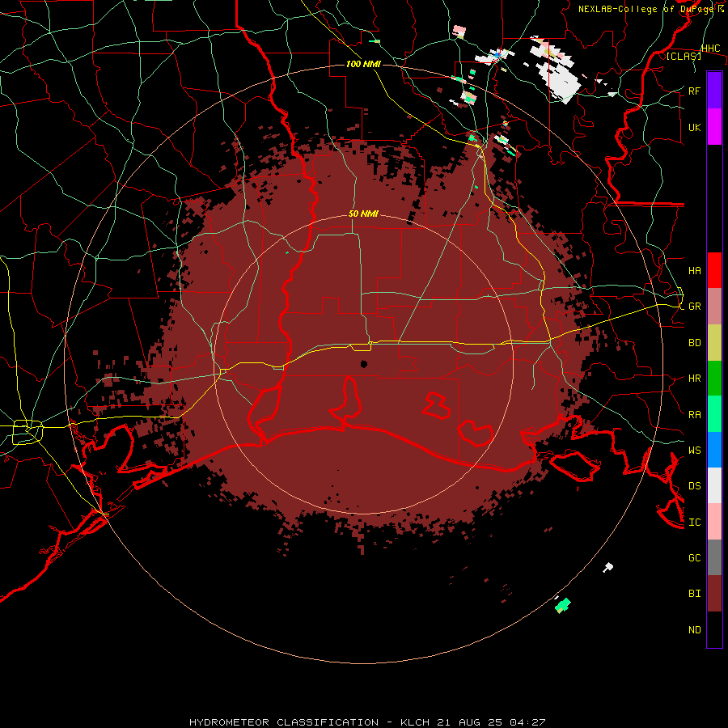Click the RF purple legend swatch
The image size is (728, 728).
click(714, 91)
